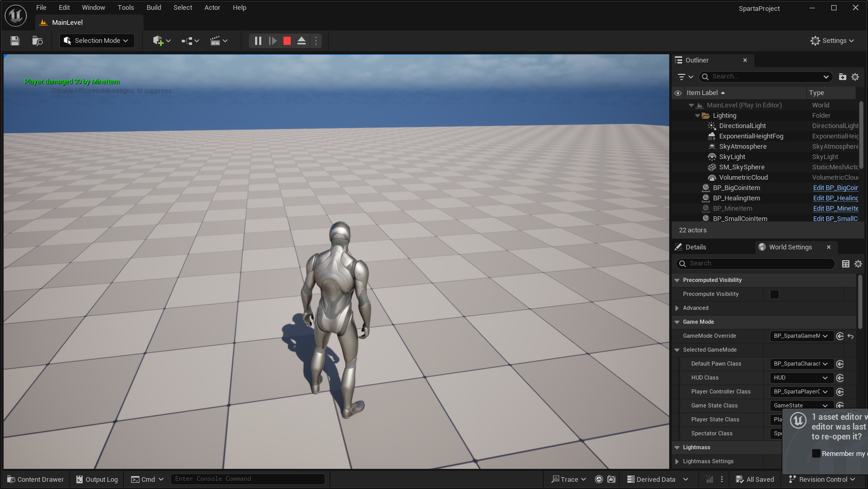Pause the play-in-editor simulation
Viewport: 868px width, 489px height.
tap(258, 41)
